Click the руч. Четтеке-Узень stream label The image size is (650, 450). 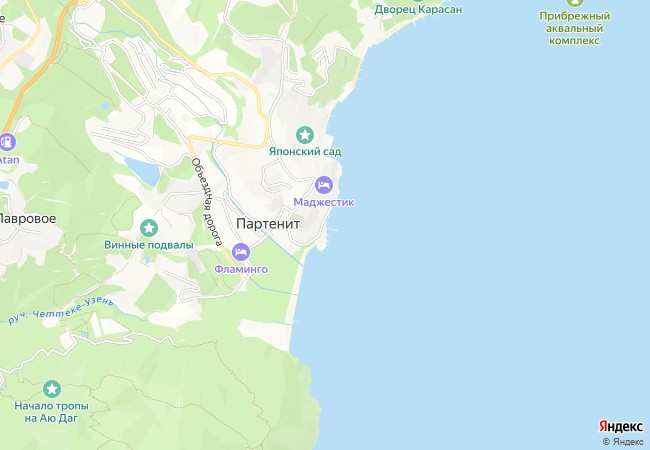(x=61, y=311)
